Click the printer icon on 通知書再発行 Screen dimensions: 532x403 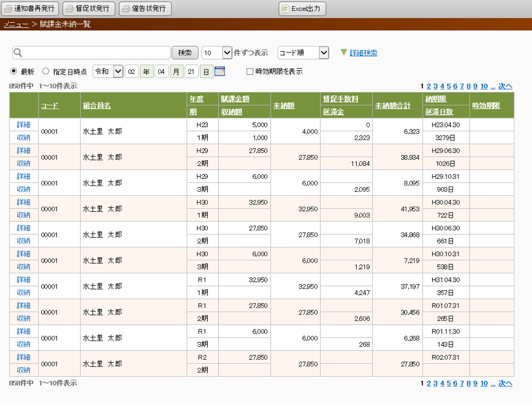pos(8,9)
